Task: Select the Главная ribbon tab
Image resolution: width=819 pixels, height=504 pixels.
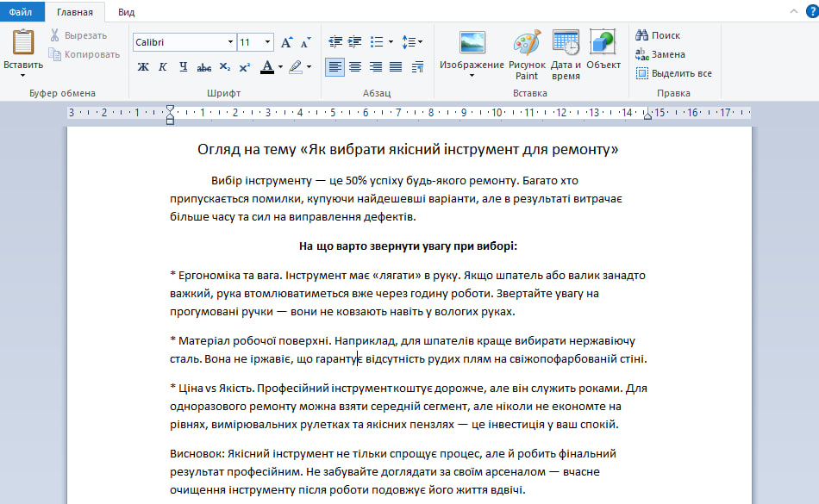Action: [75, 12]
